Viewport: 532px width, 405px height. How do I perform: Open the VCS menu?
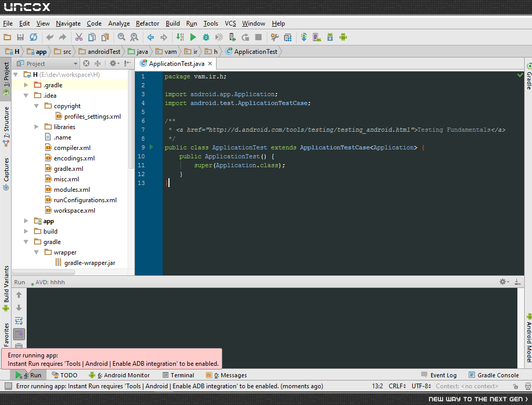(x=230, y=24)
